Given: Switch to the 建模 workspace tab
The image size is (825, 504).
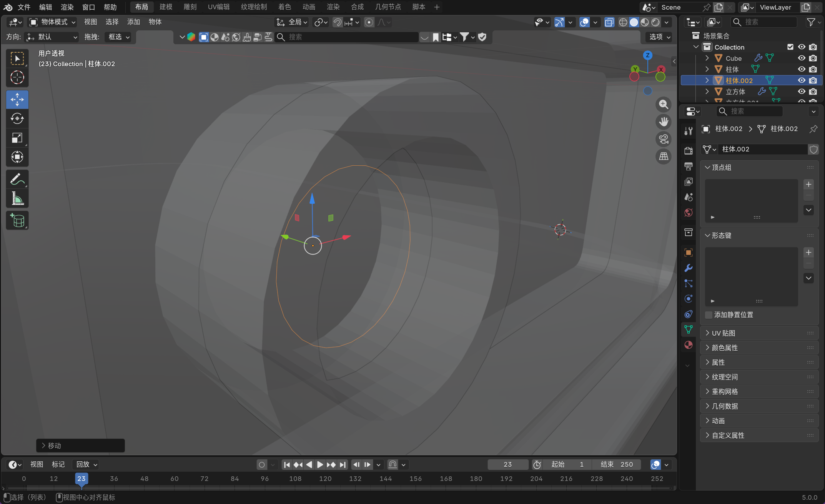Looking at the screenshot, I should coord(166,7).
